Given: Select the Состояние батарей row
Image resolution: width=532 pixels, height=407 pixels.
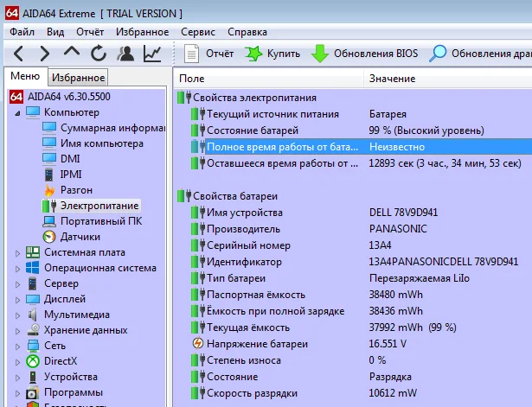Looking at the screenshot, I should pos(353,130).
